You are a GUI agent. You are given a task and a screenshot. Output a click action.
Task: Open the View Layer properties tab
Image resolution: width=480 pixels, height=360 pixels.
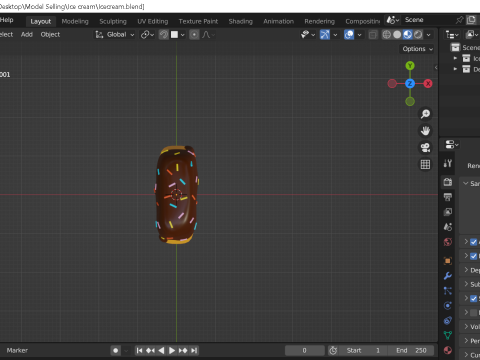tap(448, 212)
